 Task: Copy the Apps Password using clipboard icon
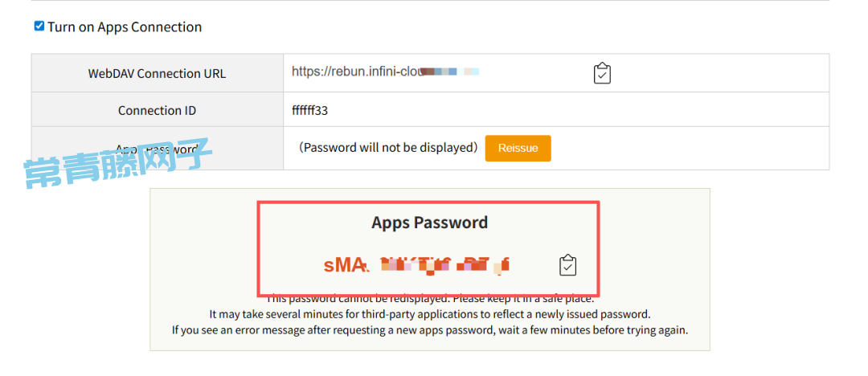(x=567, y=265)
